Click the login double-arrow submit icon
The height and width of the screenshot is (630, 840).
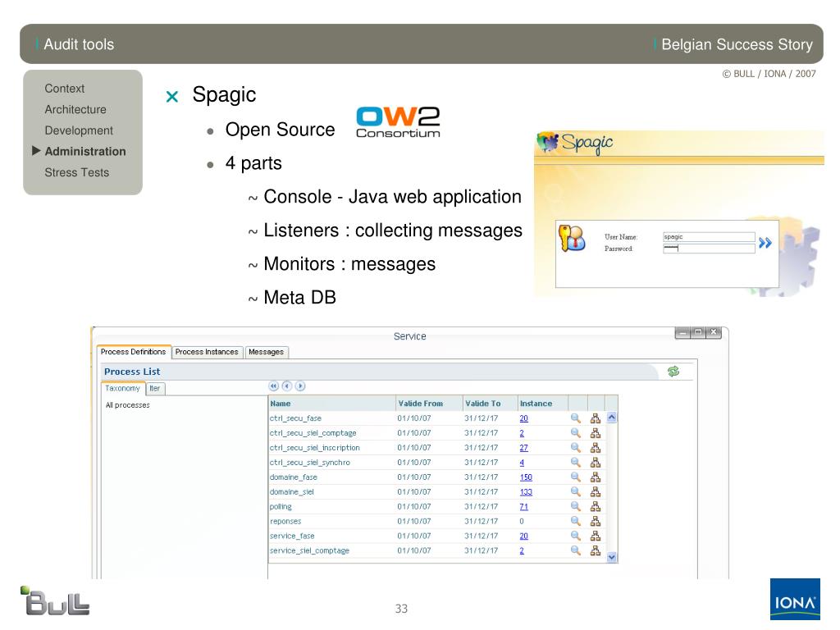pos(765,243)
